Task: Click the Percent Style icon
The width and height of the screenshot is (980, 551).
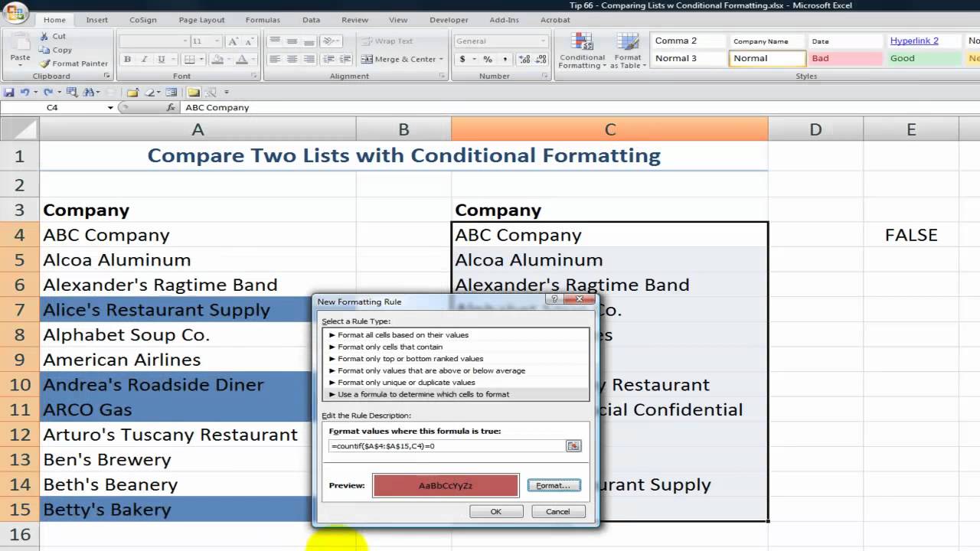Action: [488, 59]
